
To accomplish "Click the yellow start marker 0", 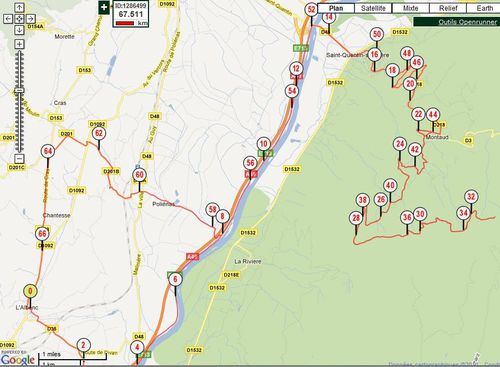I will tap(30, 291).
